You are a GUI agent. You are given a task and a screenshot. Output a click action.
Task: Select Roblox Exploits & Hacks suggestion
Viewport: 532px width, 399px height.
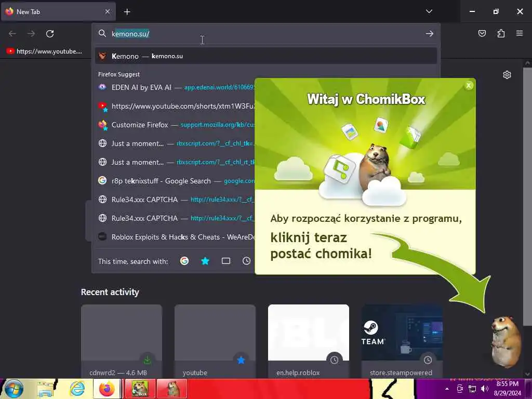[x=175, y=237]
